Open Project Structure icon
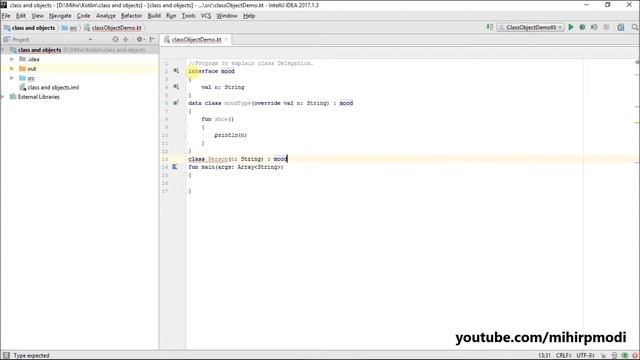The image size is (640, 360). (x=620, y=27)
